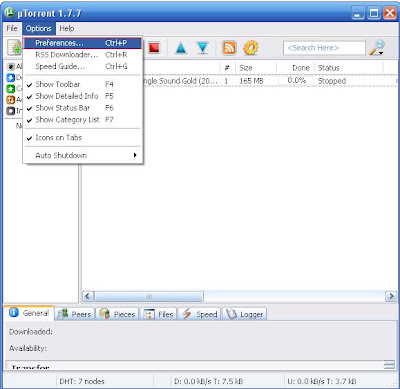The image size is (400, 389).
Task: Click the Move Up queue arrow icon
Action: tap(181, 48)
